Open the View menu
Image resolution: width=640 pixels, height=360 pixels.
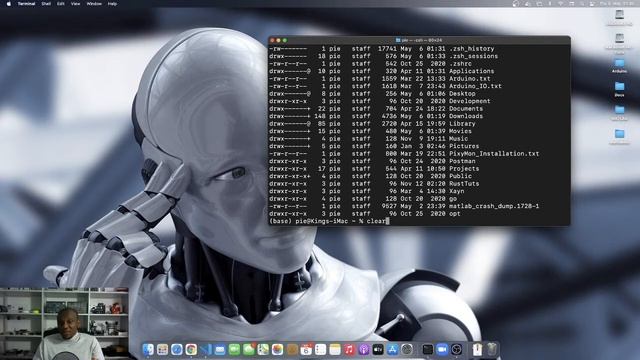pyautogui.click(x=75, y=4)
